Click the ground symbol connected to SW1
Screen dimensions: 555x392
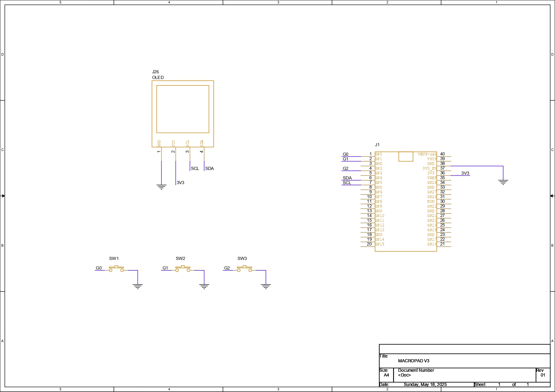138,286
